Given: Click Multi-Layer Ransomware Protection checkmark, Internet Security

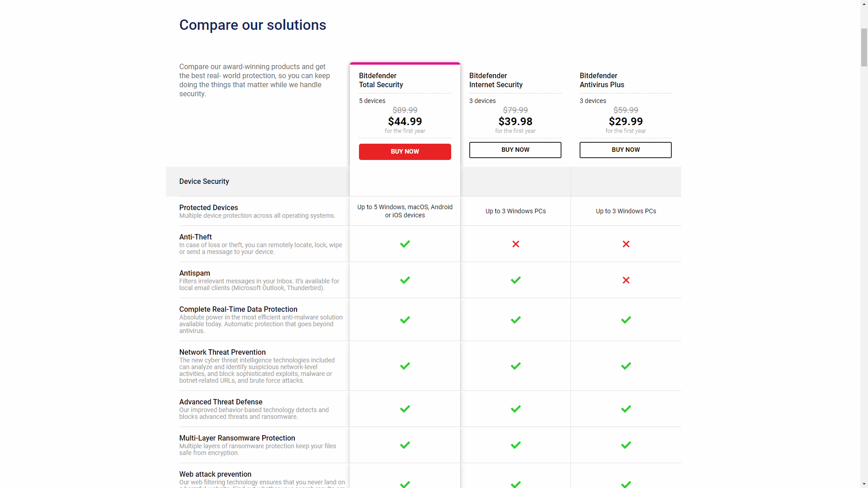Looking at the screenshot, I should point(515,445).
